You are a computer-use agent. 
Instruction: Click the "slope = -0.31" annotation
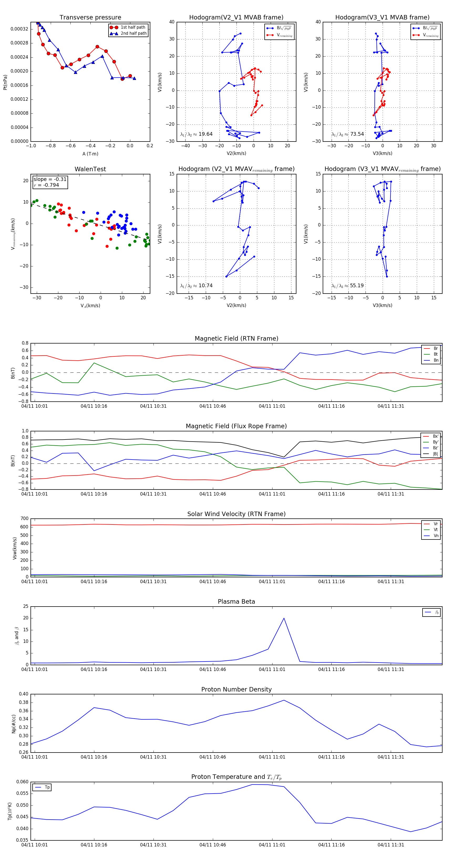click(50, 179)
